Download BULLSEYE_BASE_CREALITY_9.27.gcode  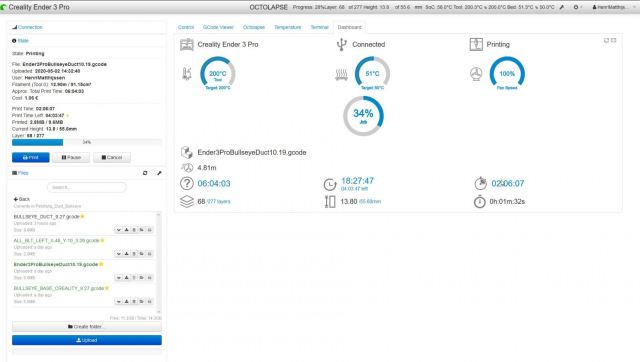(x=127, y=302)
